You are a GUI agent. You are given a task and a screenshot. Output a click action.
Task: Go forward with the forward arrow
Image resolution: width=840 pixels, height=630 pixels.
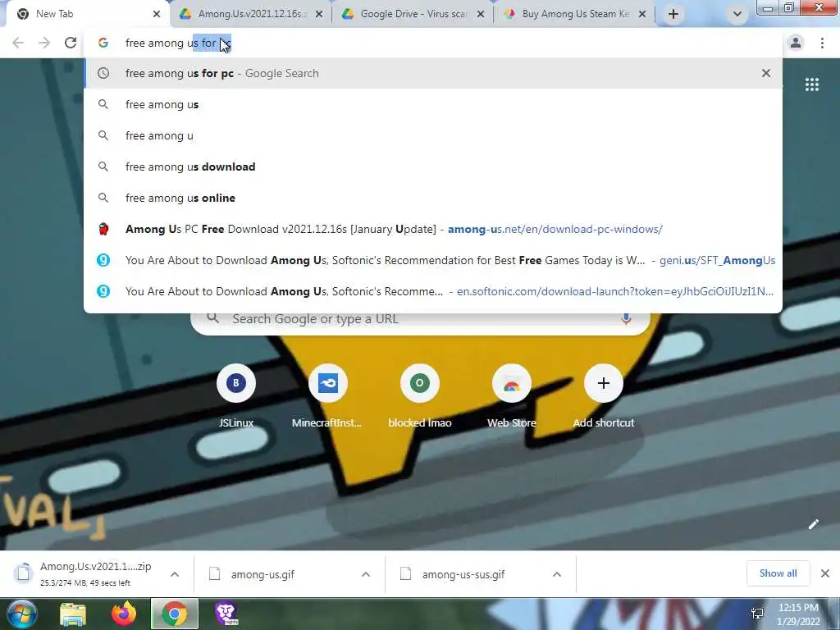coord(44,43)
